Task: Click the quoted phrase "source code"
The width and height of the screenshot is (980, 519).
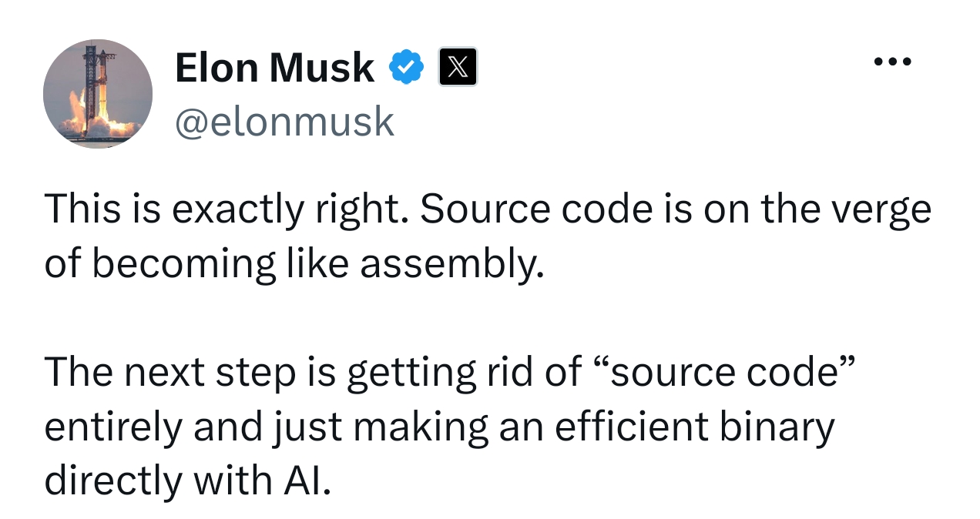Action: pos(724,371)
